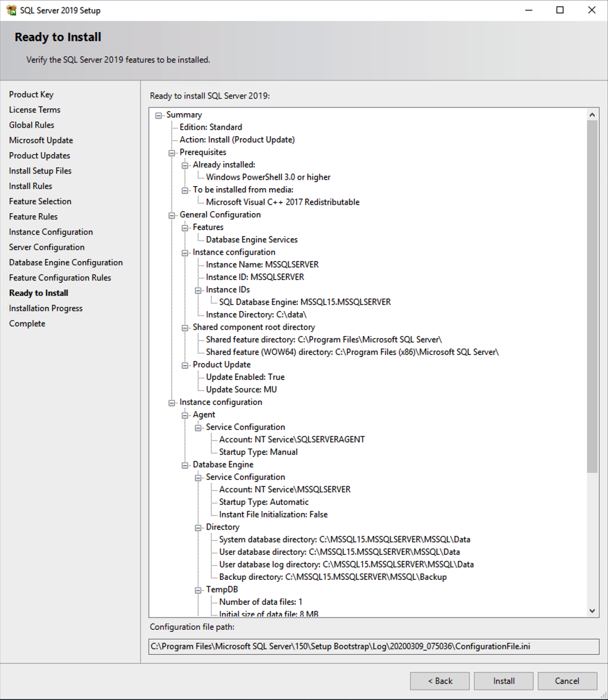The height and width of the screenshot is (700, 608).
Task: Open the Feature Selection step
Action: click(x=40, y=201)
